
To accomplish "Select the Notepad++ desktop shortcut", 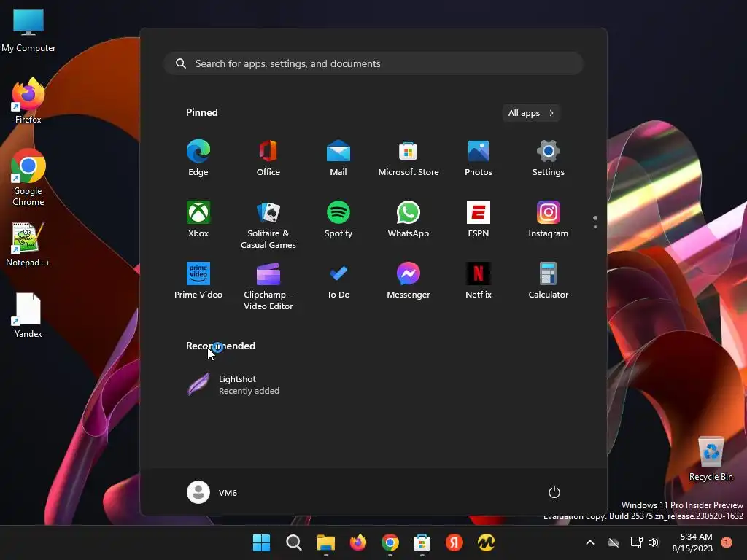I will point(28,244).
